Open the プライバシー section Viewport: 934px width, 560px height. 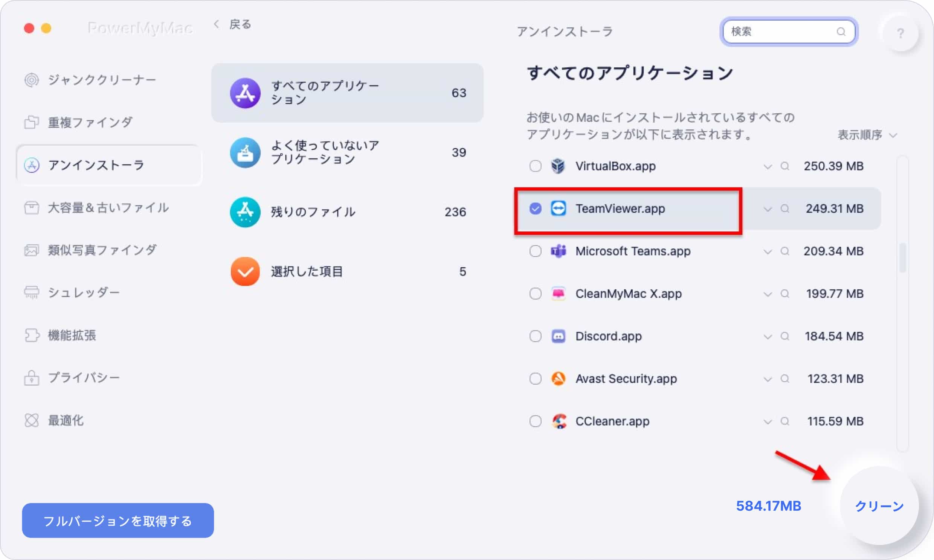pos(72,378)
